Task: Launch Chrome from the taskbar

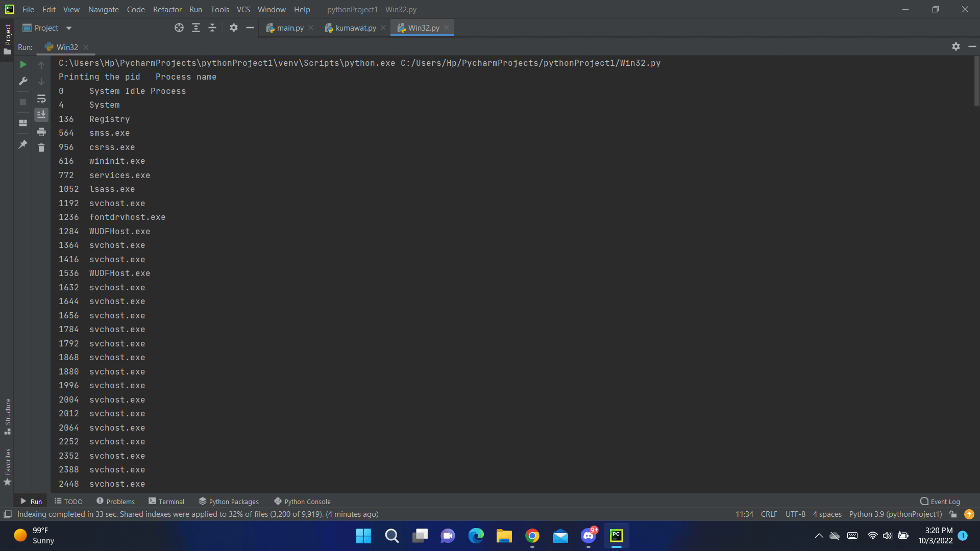Action: pyautogui.click(x=532, y=536)
